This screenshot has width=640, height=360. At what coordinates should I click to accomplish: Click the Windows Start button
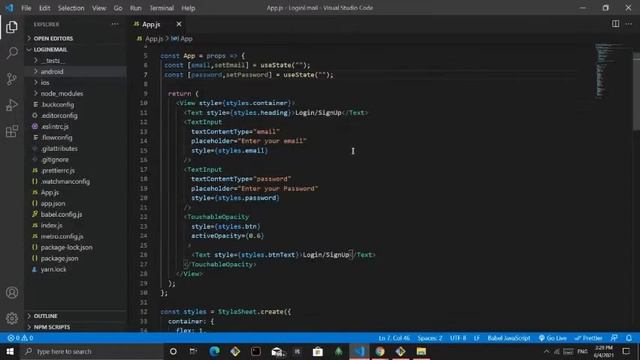tap(10, 351)
